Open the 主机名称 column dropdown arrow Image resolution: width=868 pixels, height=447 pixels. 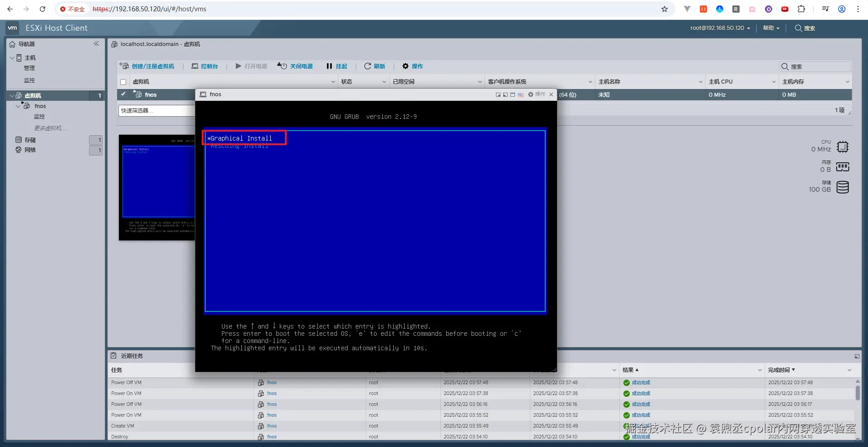click(x=701, y=82)
